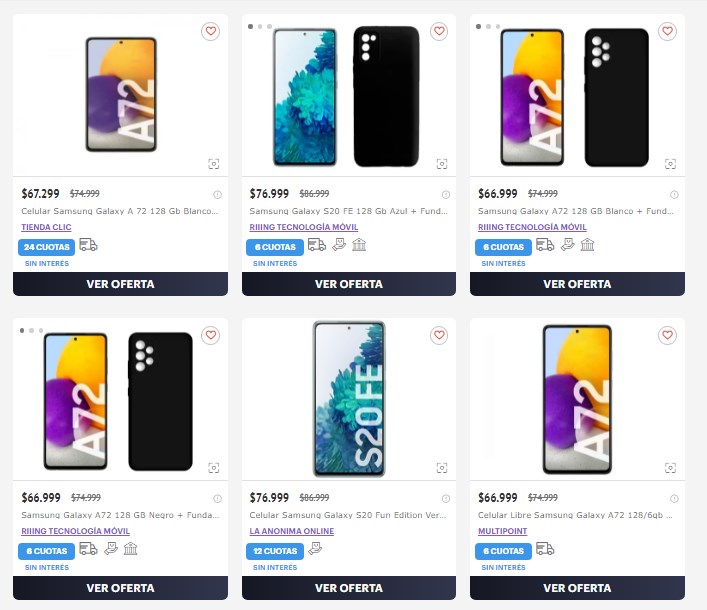Add Multipoint Galaxy A72 to favorites
The height and width of the screenshot is (610, 707).
tap(667, 336)
